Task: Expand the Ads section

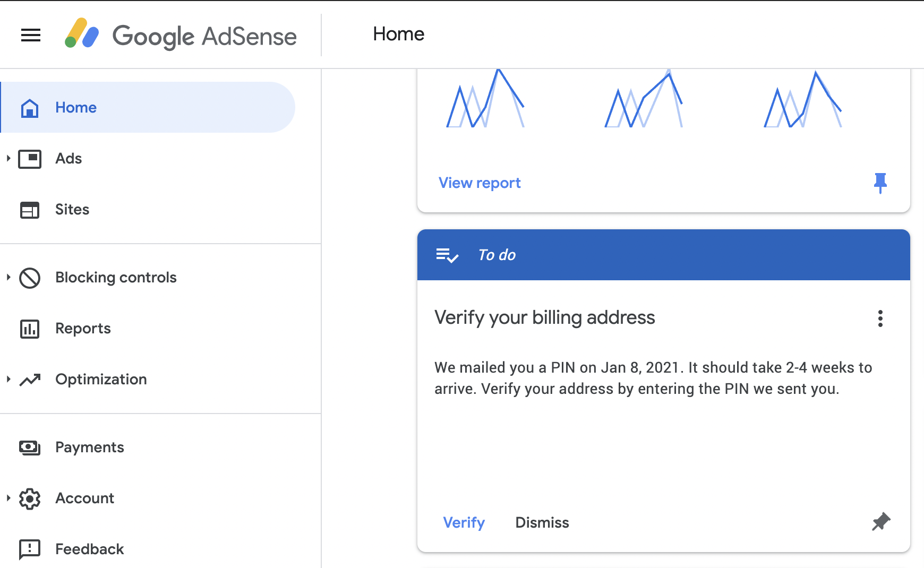Action: [x=7, y=158]
